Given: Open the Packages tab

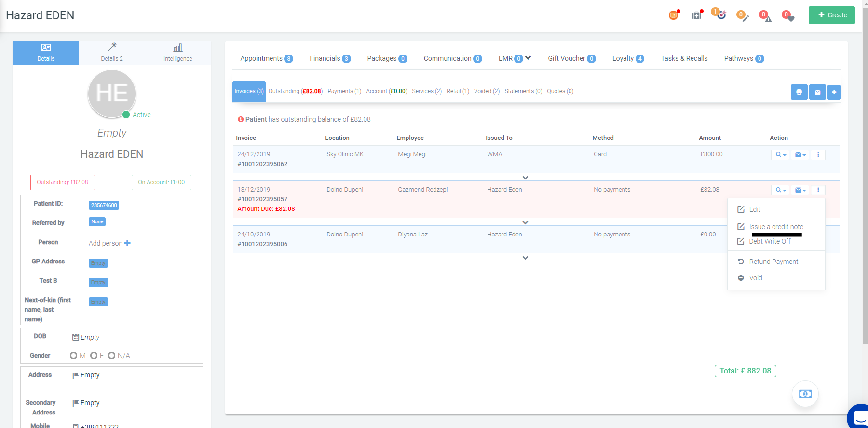Looking at the screenshot, I should (387, 58).
